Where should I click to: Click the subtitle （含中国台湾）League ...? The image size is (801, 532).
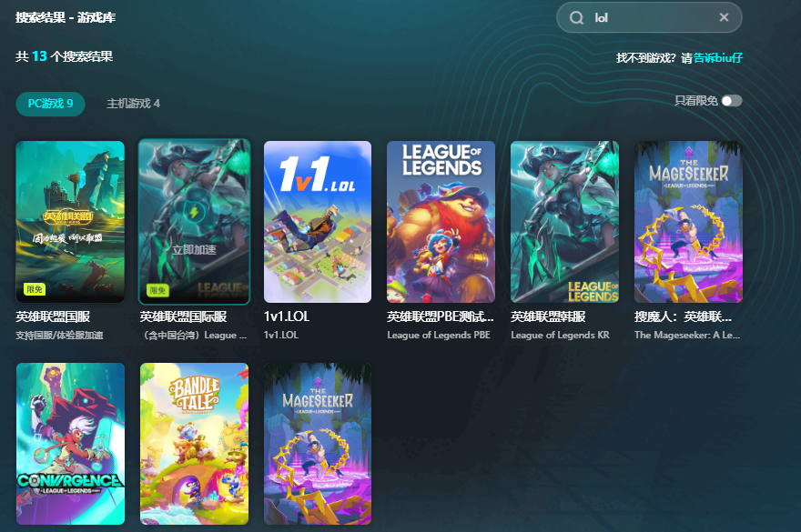(x=193, y=336)
